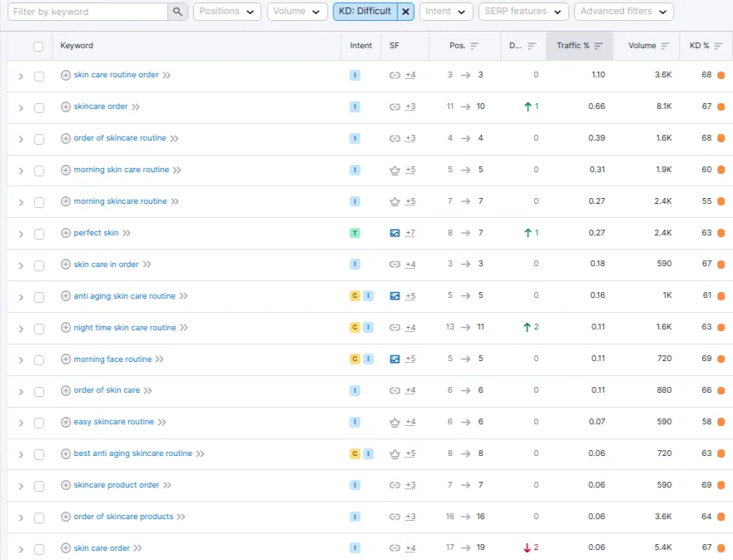Viewport: 733px width, 560px height.
Task: Sort by Volume column sort icon
Action: tap(665, 46)
